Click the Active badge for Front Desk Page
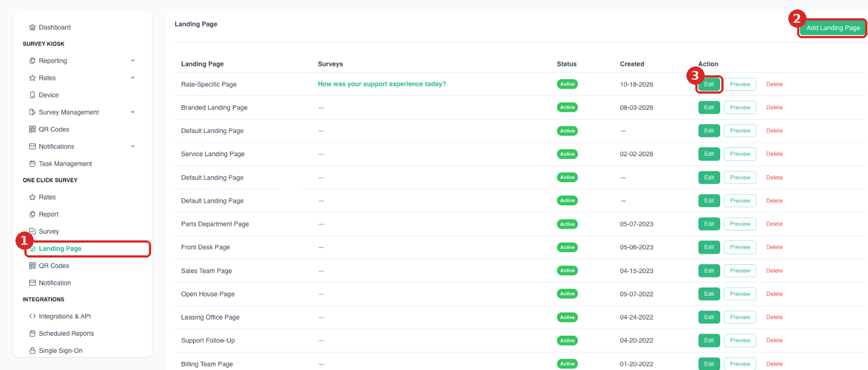The width and height of the screenshot is (868, 370). click(567, 247)
